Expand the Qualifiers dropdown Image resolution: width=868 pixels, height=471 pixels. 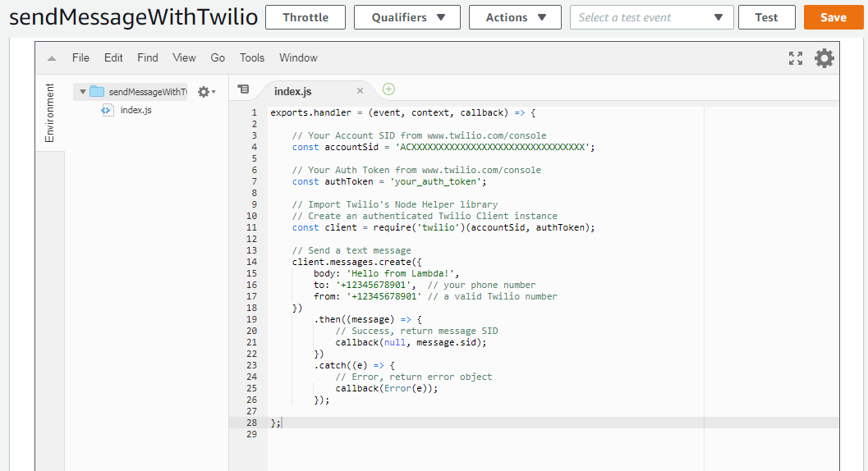[407, 17]
